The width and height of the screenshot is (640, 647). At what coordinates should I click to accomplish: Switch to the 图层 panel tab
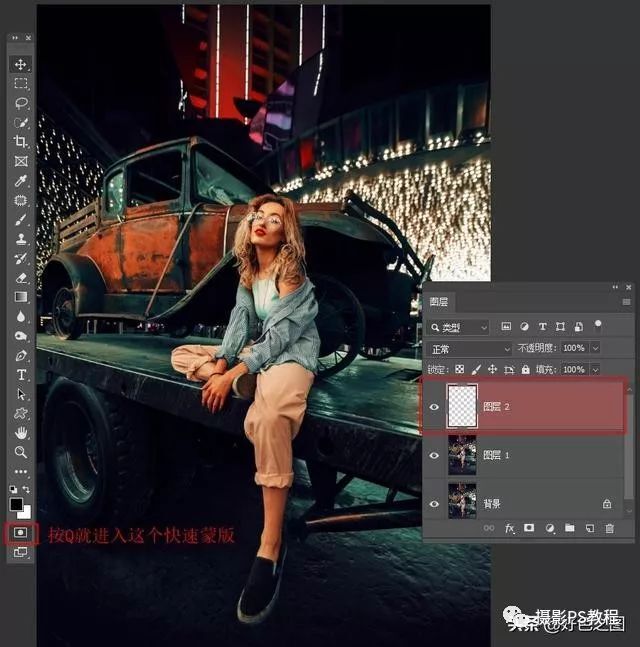[x=439, y=301]
